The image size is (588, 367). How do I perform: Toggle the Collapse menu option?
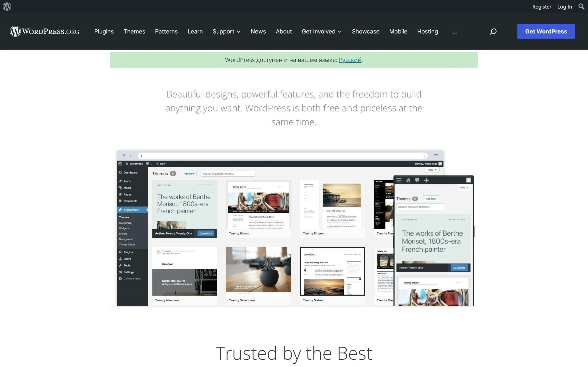coord(130,278)
